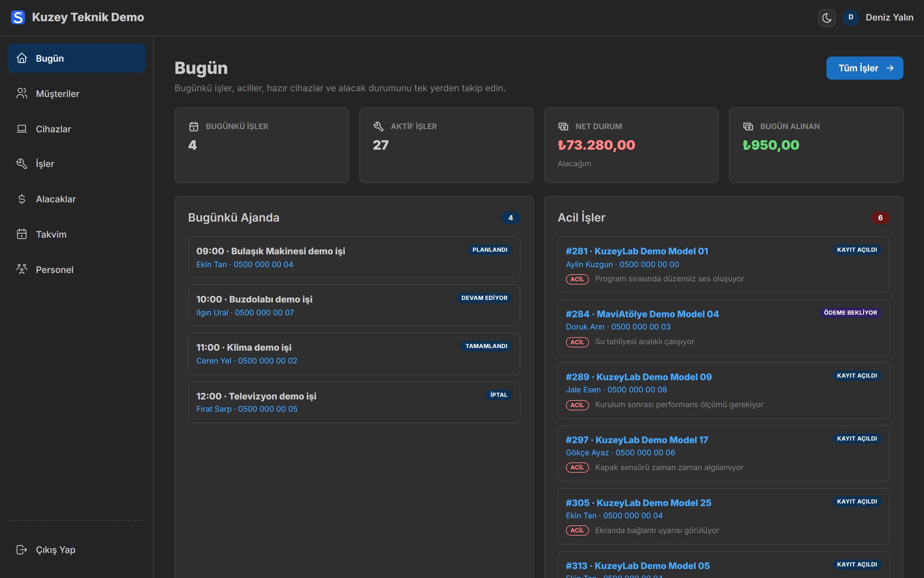Open Cihazlar from the sidebar

point(76,129)
